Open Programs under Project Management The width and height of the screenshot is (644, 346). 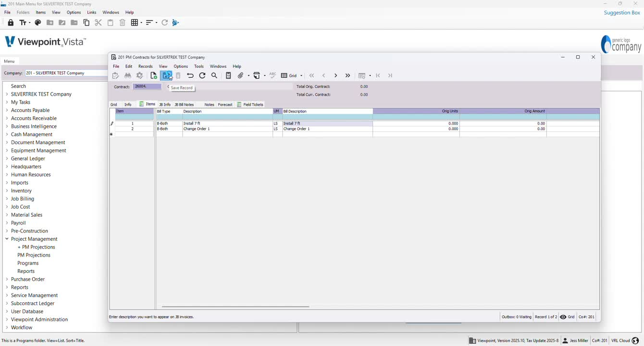[x=28, y=263]
